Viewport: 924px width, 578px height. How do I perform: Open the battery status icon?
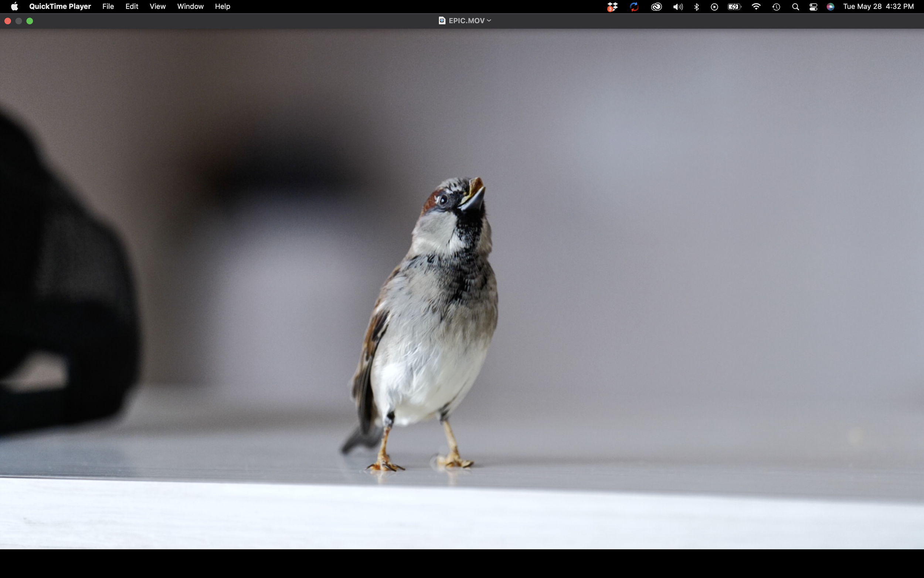pos(734,7)
